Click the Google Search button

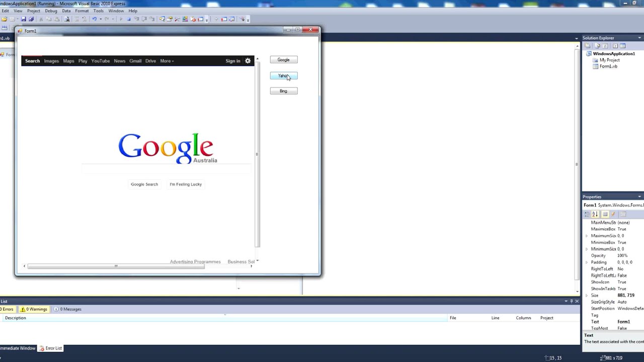click(144, 184)
